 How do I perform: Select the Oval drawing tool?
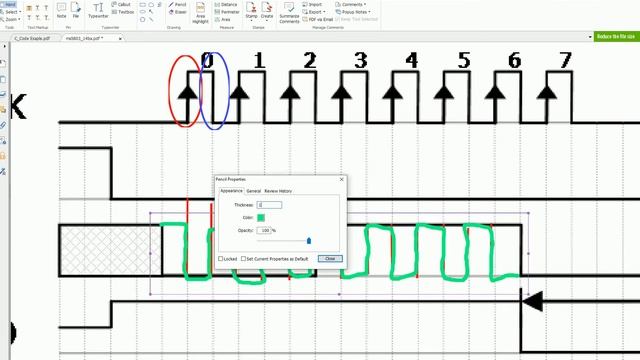(x=142, y=12)
